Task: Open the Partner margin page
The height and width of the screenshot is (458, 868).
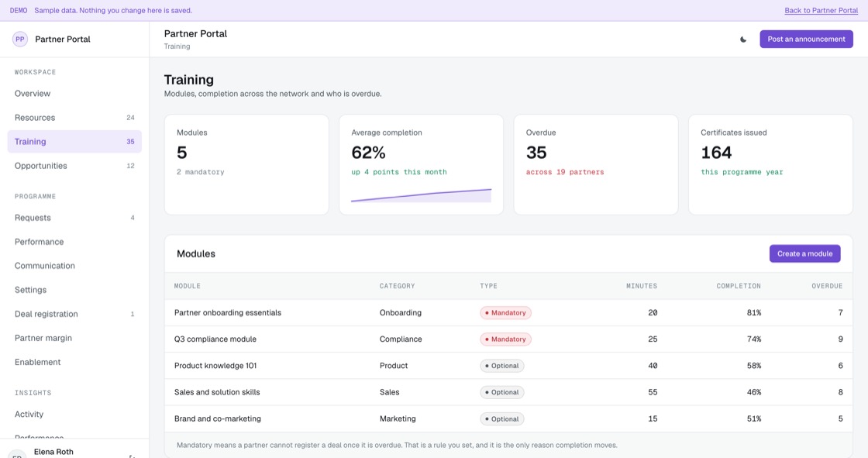Action: point(74,338)
